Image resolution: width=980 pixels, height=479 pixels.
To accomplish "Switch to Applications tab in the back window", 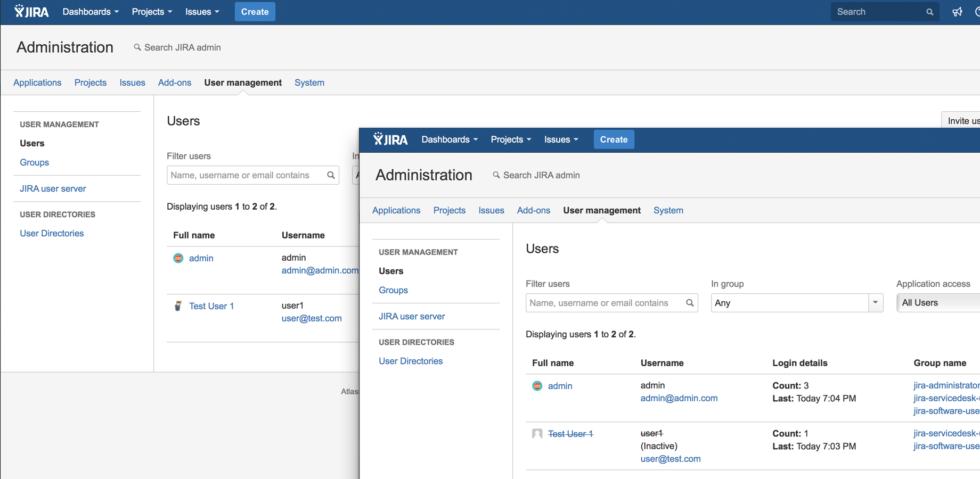I will tap(37, 82).
